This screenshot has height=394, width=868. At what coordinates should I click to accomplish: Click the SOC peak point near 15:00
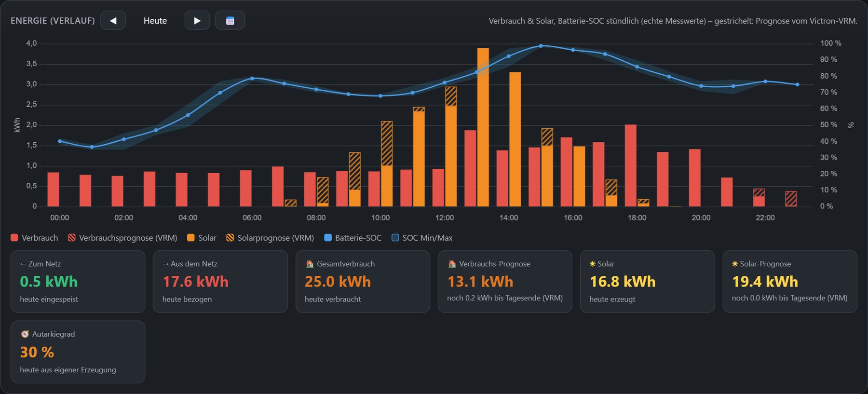pyautogui.click(x=541, y=46)
